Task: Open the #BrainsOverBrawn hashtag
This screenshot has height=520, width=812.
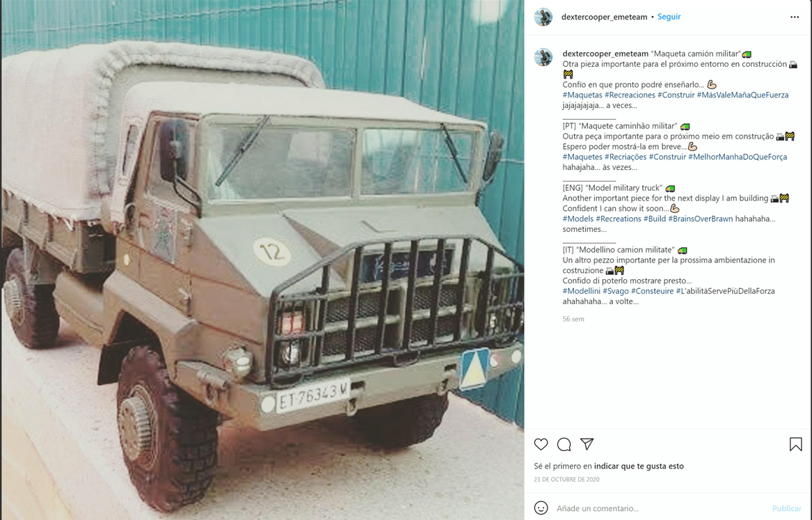Action: 700,219
